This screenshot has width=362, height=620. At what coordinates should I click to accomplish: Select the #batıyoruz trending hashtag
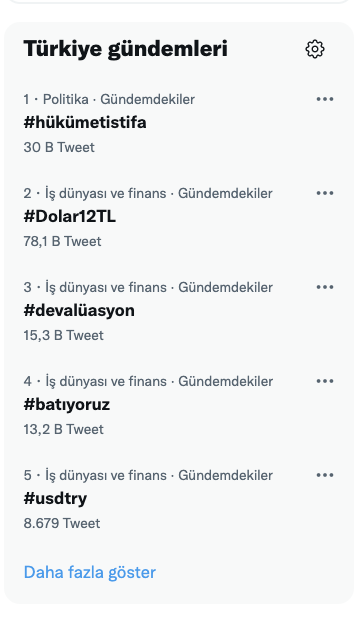coord(67,405)
